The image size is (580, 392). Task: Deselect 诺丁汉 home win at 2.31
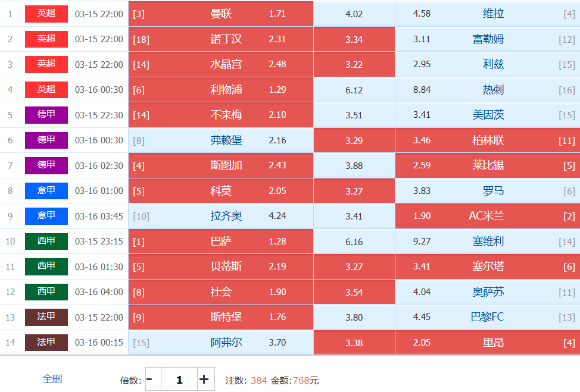click(221, 39)
